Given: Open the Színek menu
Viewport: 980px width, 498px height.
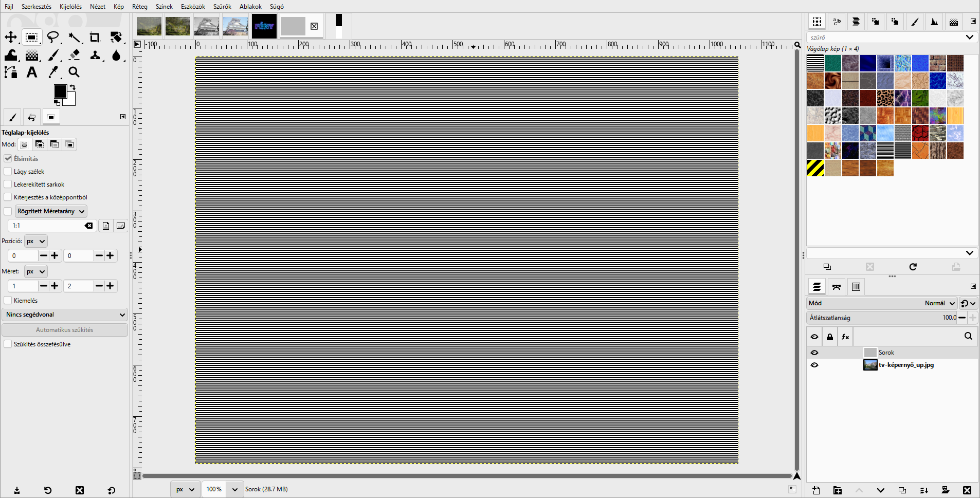Looking at the screenshot, I should [164, 7].
